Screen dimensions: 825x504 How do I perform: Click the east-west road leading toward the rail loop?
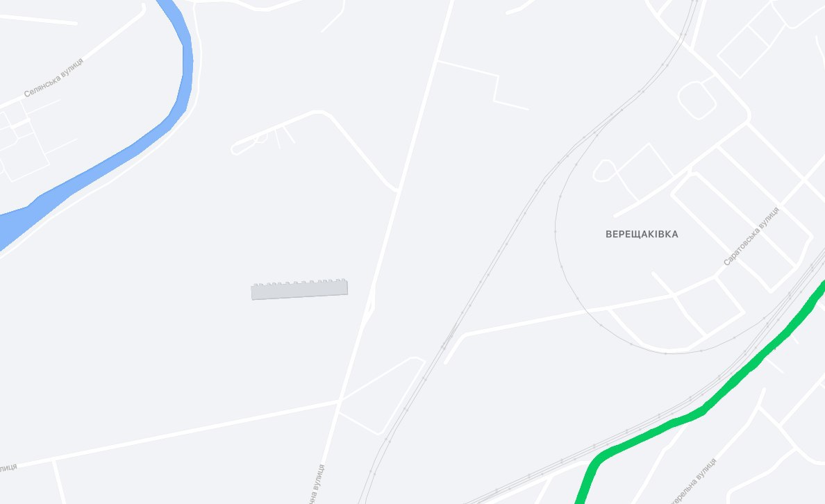pos(578,313)
